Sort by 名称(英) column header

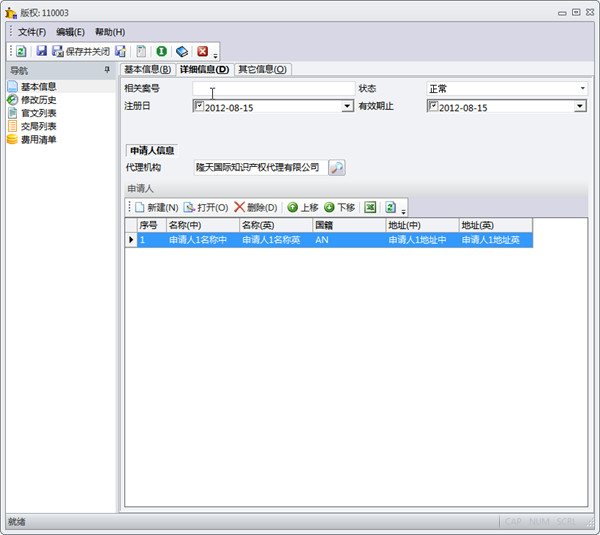point(276,225)
